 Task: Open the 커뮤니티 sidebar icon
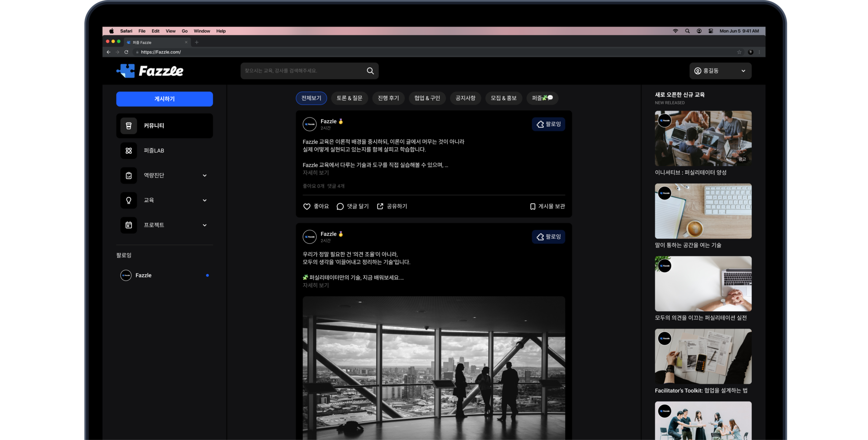tap(129, 126)
